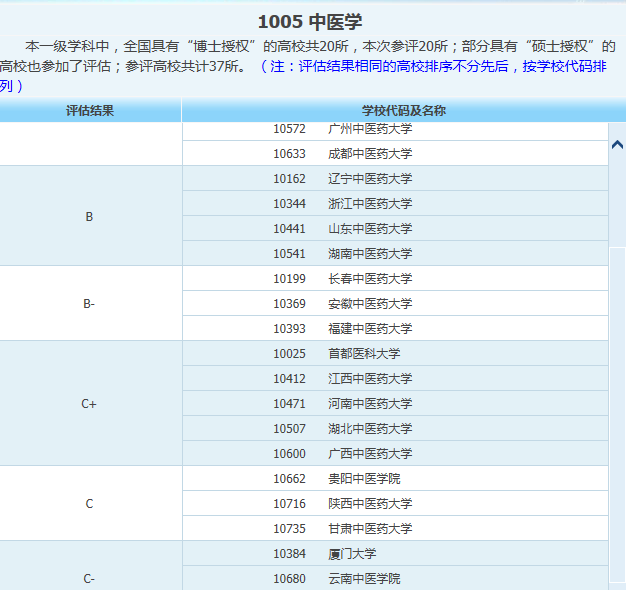Select the 1005 中医学 page title
This screenshot has width=626, height=593.
coord(310,22)
